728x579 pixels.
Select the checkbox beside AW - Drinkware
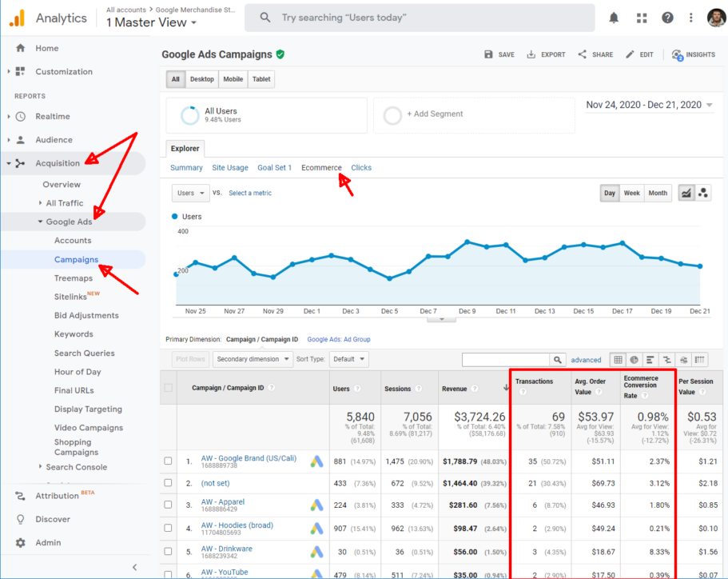point(168,552)
